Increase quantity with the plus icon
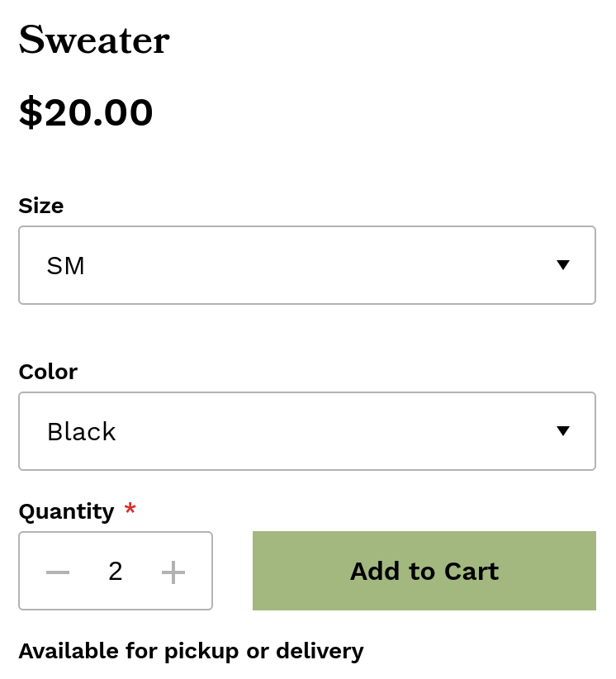Image resolution: width=616 pixels, height=679 pixels. (x=173, y=572)
